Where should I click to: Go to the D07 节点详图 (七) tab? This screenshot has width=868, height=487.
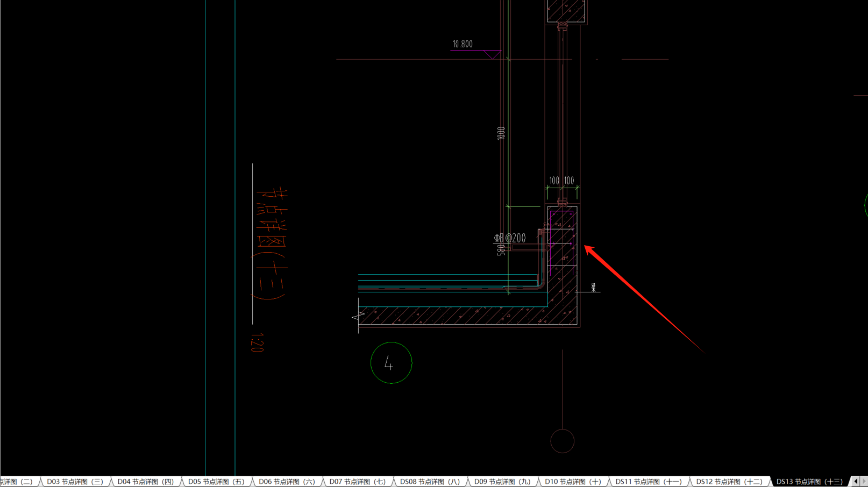[358, 482]
